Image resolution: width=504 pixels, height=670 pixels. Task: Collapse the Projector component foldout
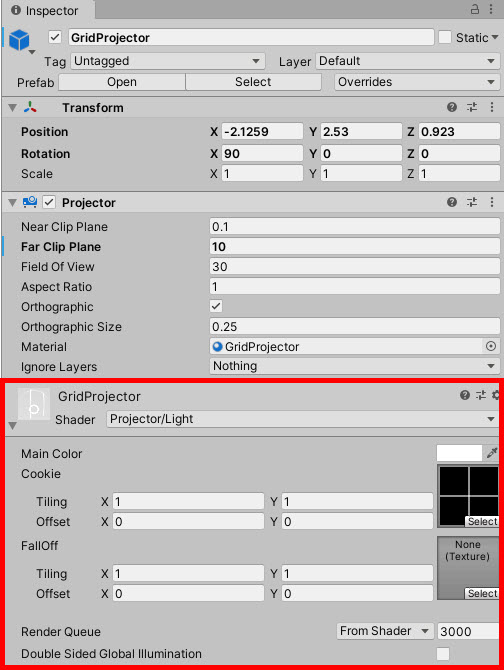click(x=12, y=203)
